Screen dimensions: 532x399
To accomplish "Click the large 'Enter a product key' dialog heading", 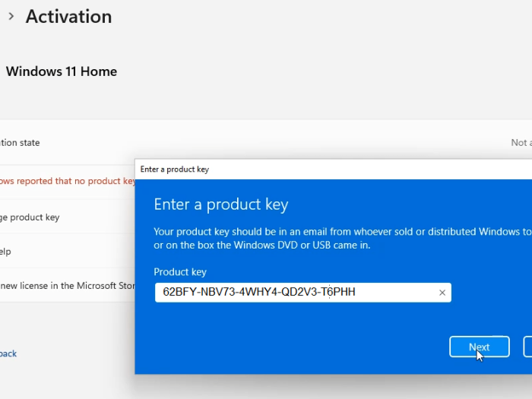I will click(220, 205).
